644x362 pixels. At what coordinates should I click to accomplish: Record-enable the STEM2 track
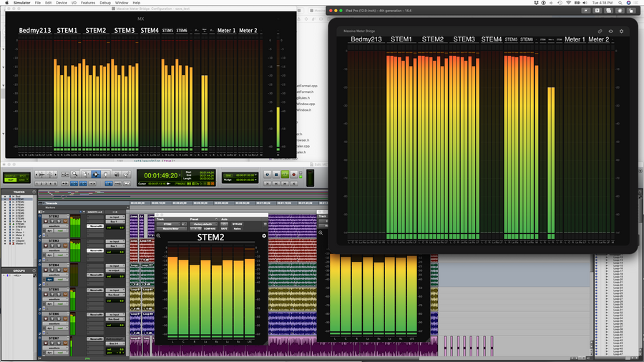point(46,221)
